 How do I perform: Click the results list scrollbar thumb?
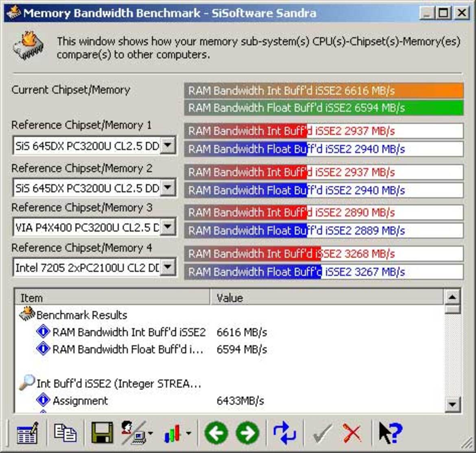452,309
